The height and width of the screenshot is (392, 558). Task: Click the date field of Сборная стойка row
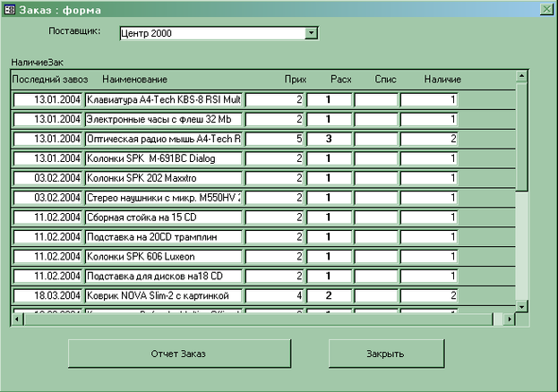[x=47, y=217]
